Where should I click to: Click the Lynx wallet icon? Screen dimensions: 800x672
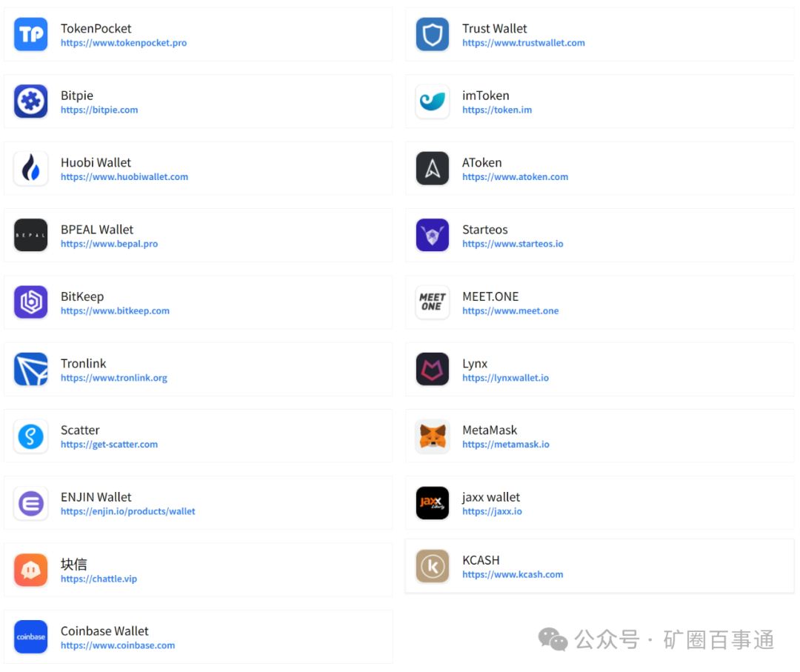pyautogui.click(x=432, y=370)
